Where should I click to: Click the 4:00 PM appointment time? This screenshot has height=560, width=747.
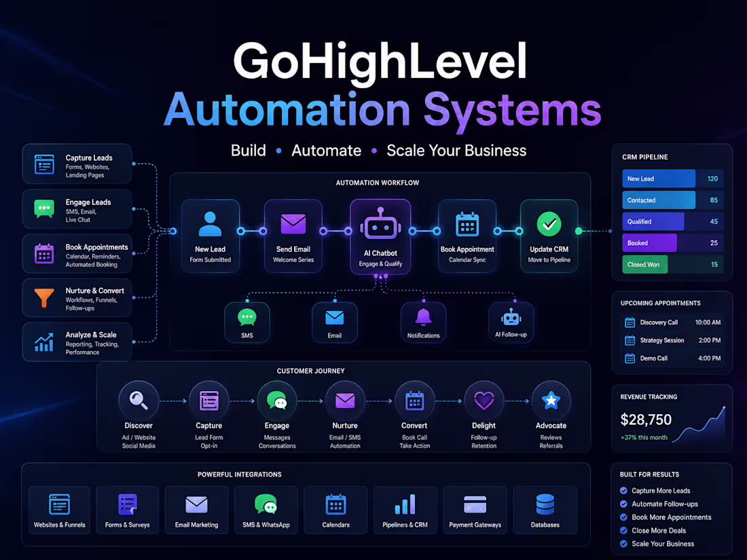(710, 358)
